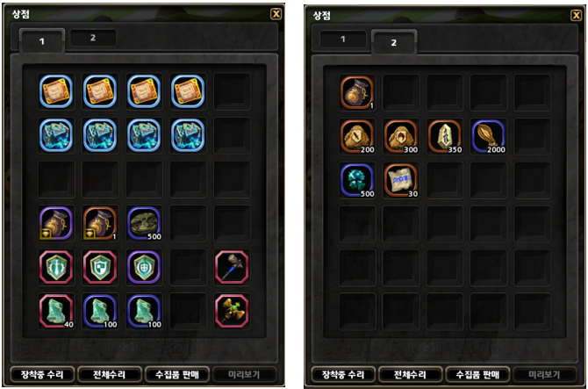The image size is (588, 389).
Task: Switch to tab 2 in the left shop window
Action: point(93,38)
